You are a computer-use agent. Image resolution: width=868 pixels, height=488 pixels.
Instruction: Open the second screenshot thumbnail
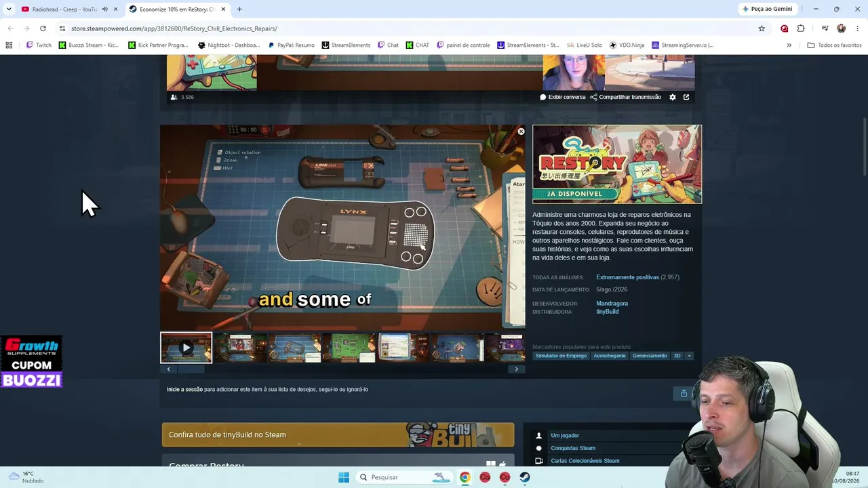pyautogui.click(x=240, y=348)
